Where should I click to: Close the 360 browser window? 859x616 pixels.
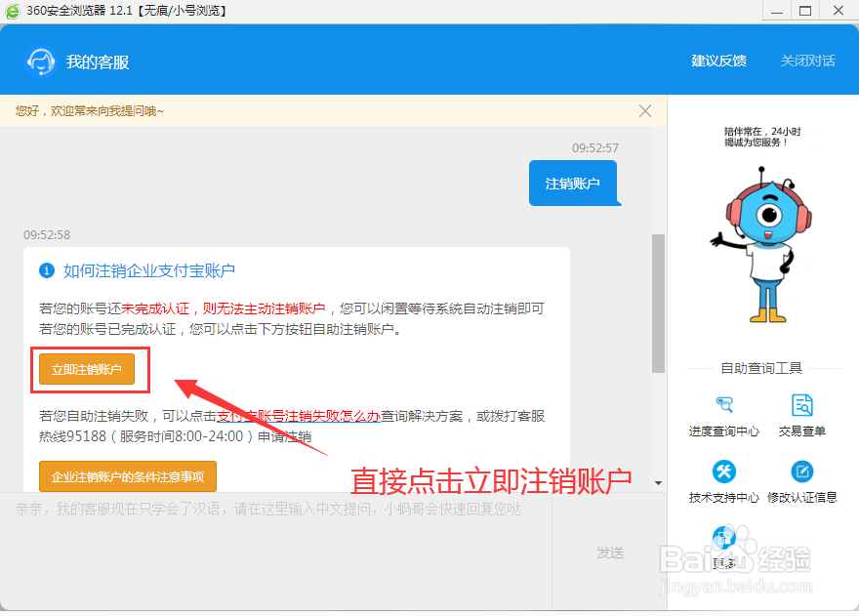[x=839, y=11]
